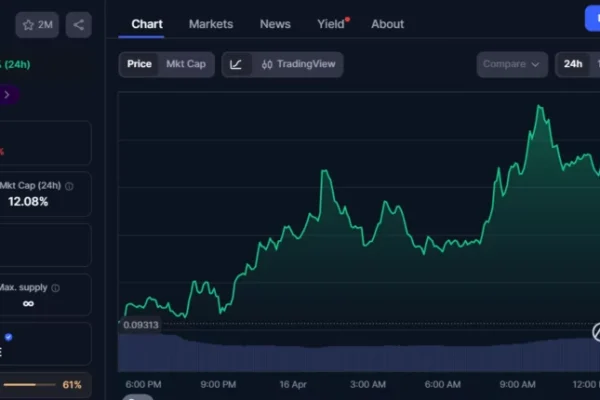Image resolution: width=600 pixels, height=400 pixels.
Task: Select the 24h time range
Action: [x=573, y=65]
